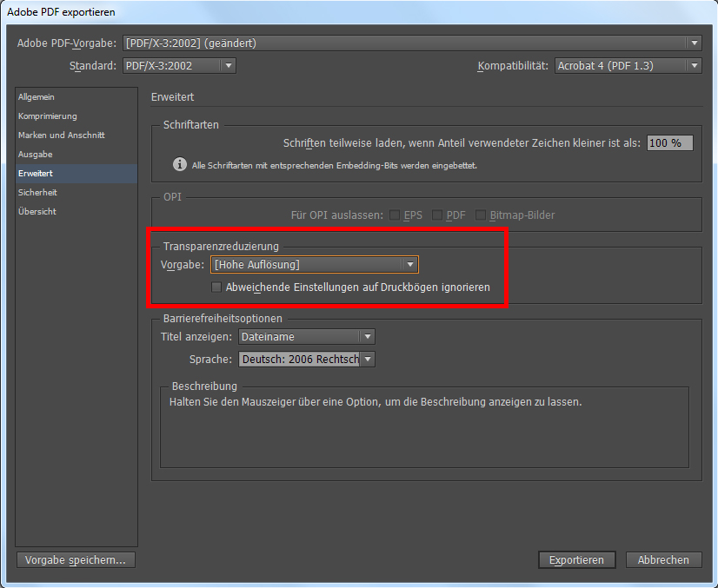Show the Übersicht section
The height and width of the screenshot is (588, 718).
(37, 212)
